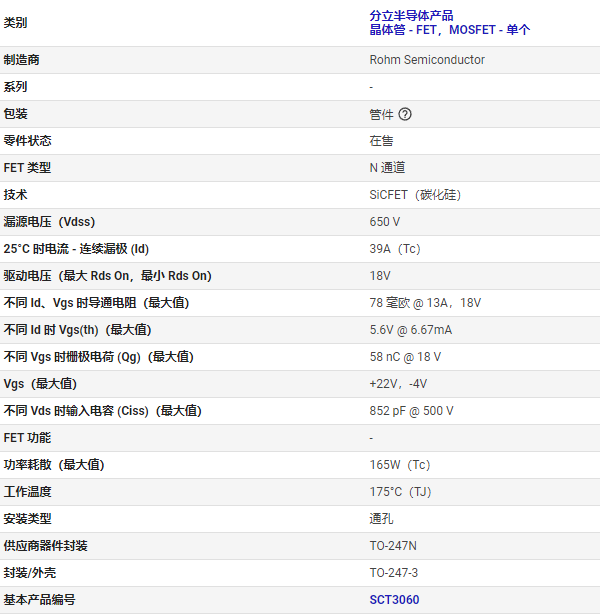Select the 在售 part status value
This screenshot has height=614, width=600.
click(381, 141)
